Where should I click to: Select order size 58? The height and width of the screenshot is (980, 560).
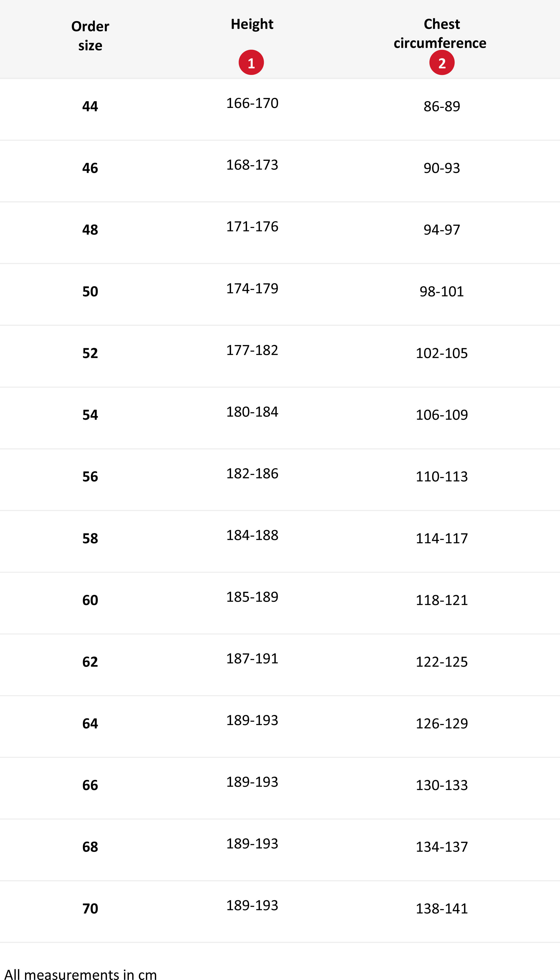pos(90,538)
